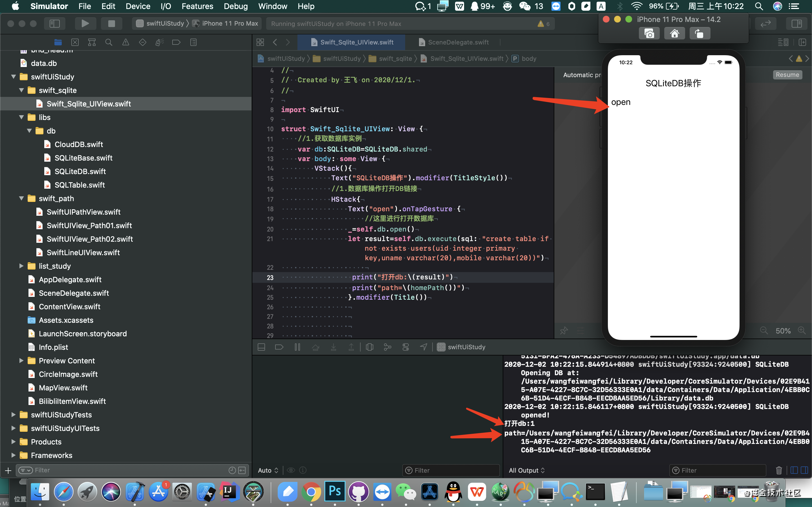
Task: Toggle the debug area hide button
Action: click(261, 347)
